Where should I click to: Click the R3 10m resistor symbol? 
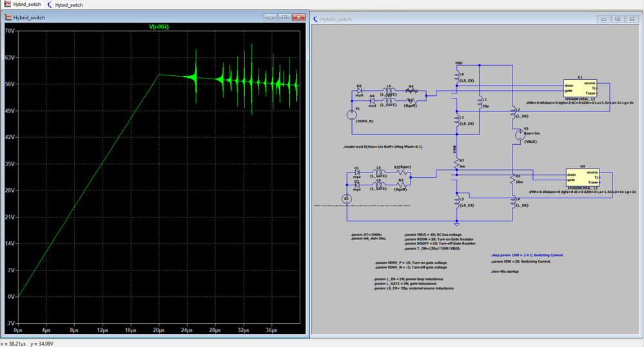click(512, 177)
